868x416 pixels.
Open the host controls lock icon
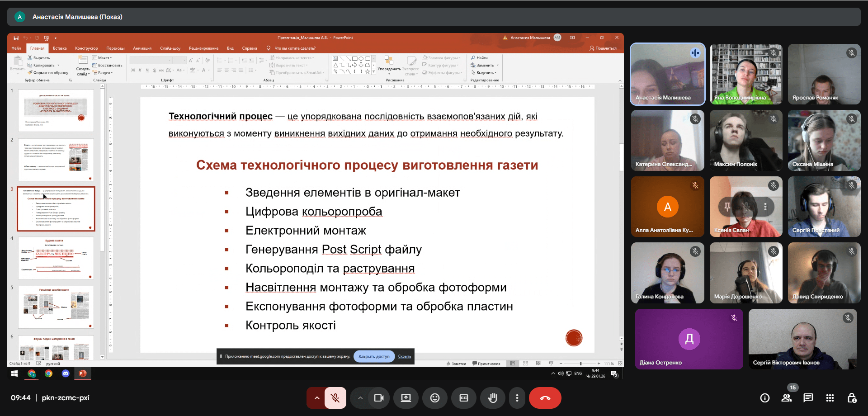point(852,398)
